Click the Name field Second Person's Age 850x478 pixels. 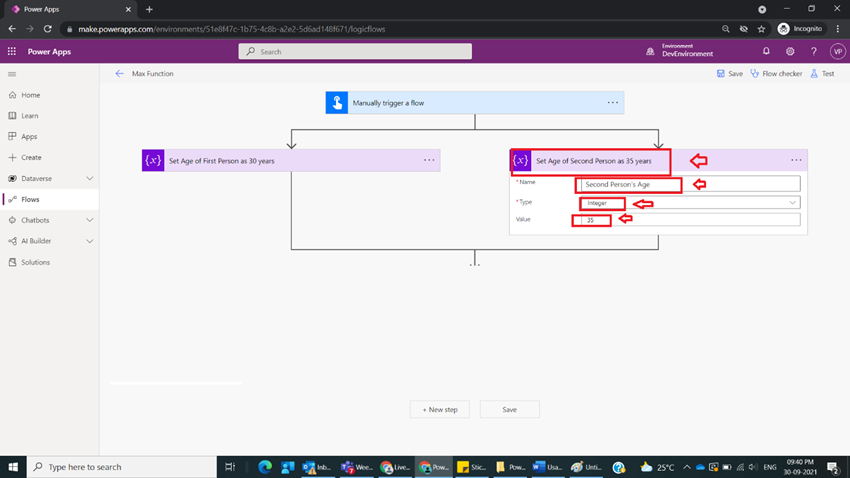tap(690, 184)
